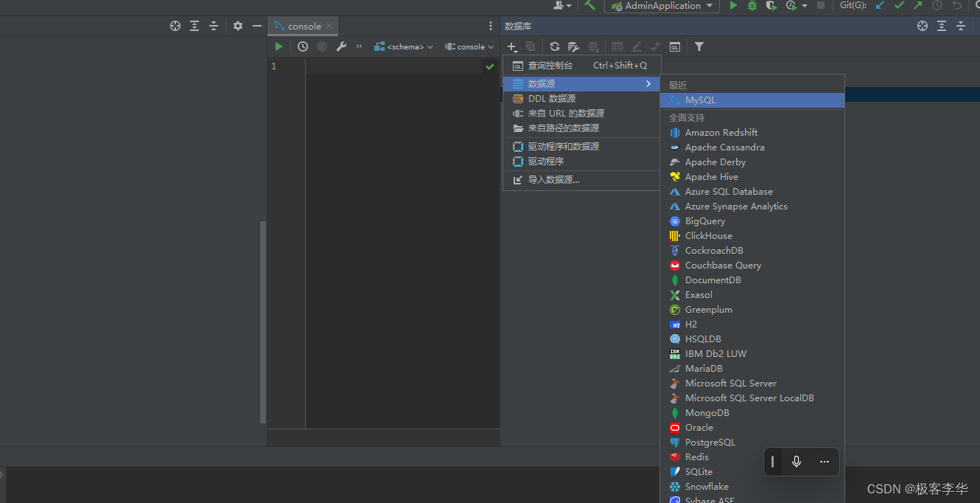The image size is (980, 503).
Task: Open left panel settings gear
Action: point(238,26)
